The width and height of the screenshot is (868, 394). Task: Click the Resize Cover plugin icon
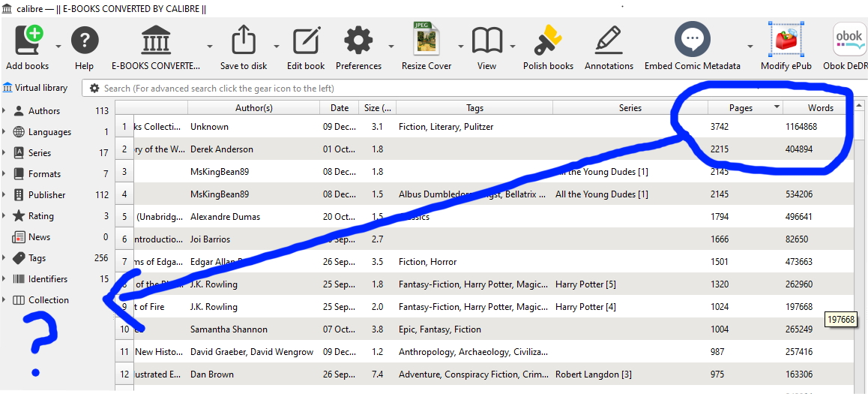click(427, 39)
